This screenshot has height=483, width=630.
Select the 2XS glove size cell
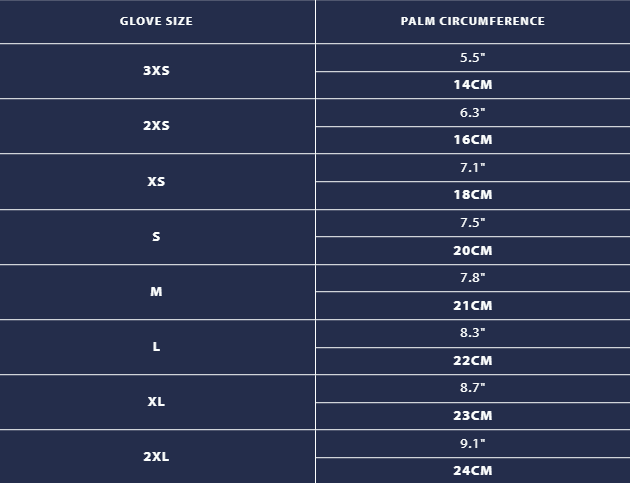click(156, 125)
